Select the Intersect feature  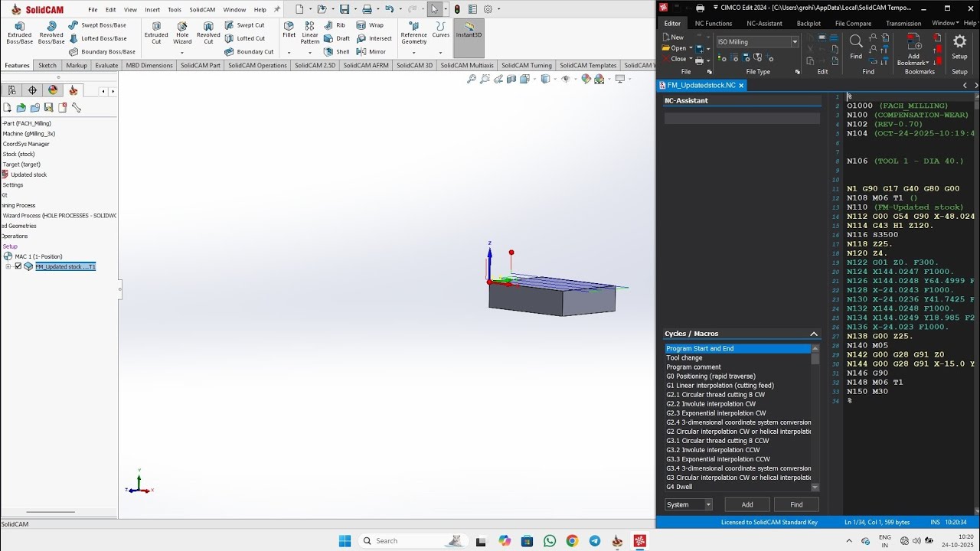coord(374,38)
